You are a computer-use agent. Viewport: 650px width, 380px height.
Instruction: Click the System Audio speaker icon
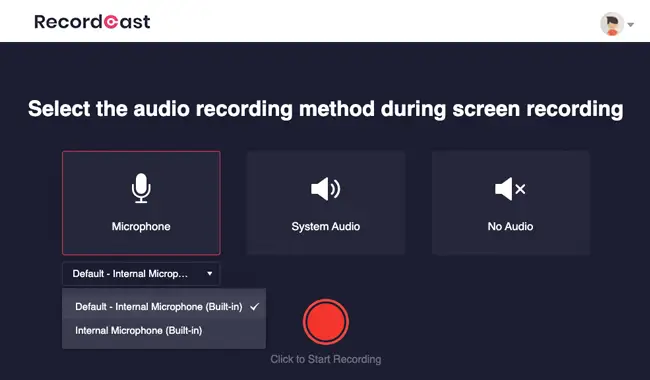coord(325,189)
